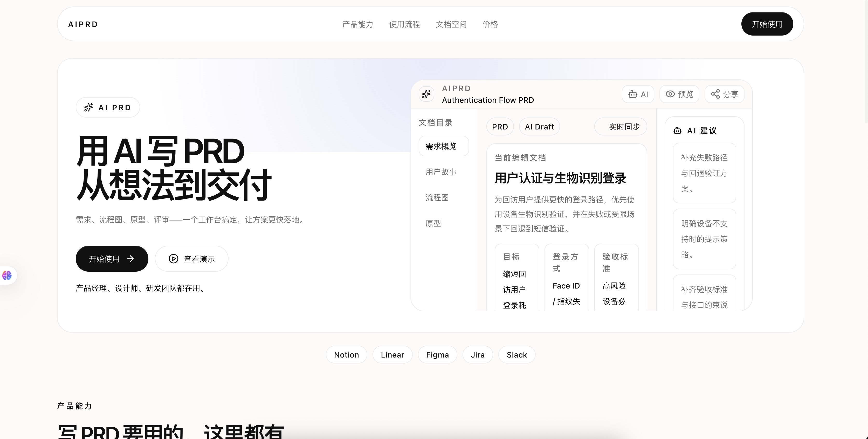Click the 登录方式 card in document
The image size is (868, 439).
tap(567, 278)
